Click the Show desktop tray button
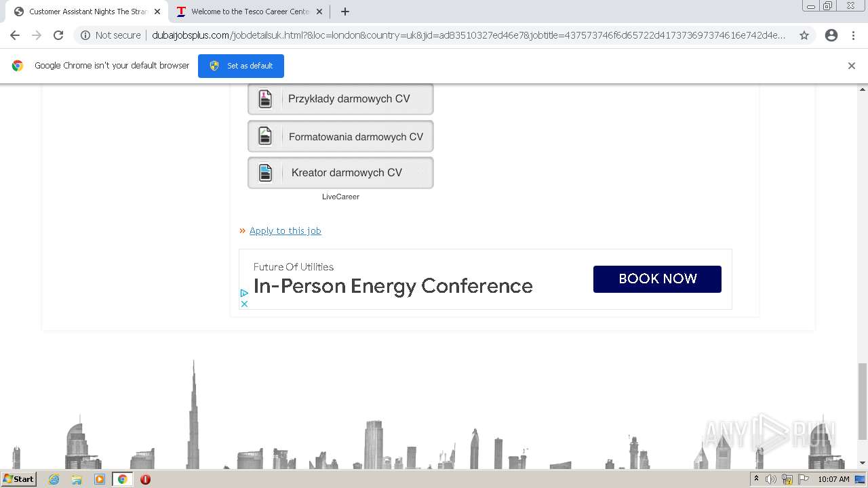 pyautogui.click(x=861, y=479)
